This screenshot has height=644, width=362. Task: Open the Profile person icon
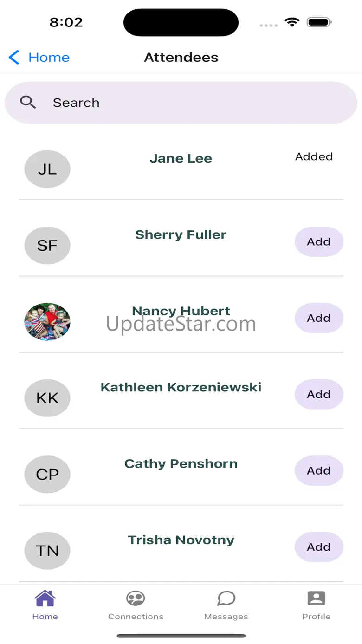[317, 598]
